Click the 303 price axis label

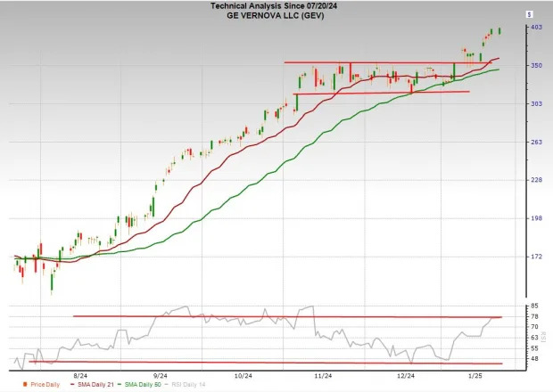pos(536,103)
